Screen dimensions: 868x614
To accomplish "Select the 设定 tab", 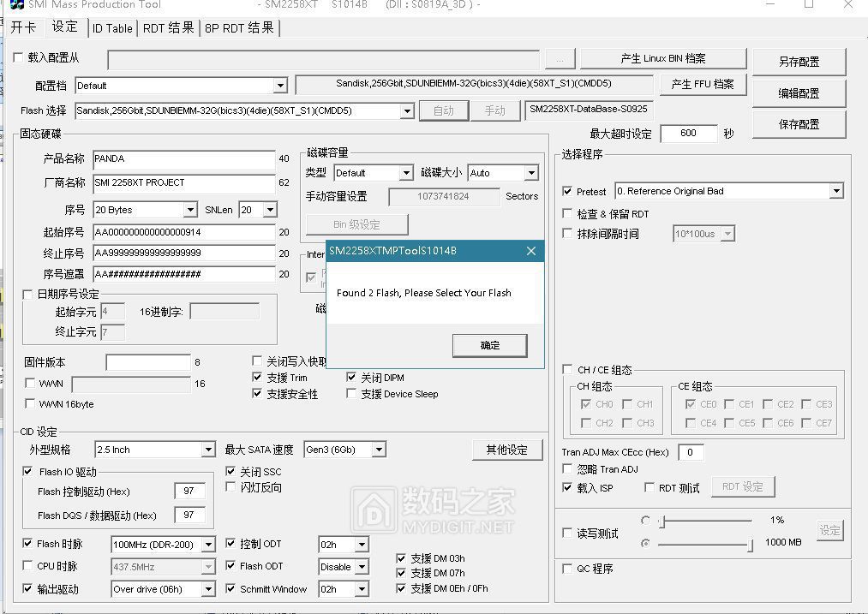I will (x=65, y=27).
